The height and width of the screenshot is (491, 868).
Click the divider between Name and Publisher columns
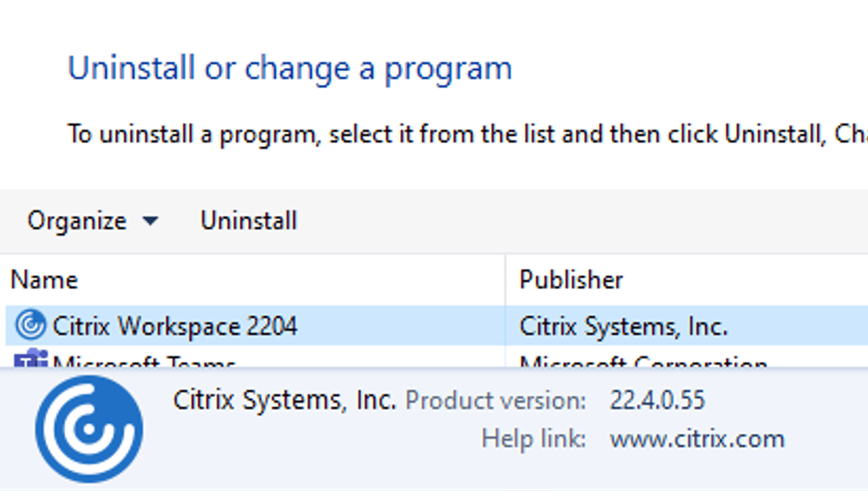coord(506,280)
